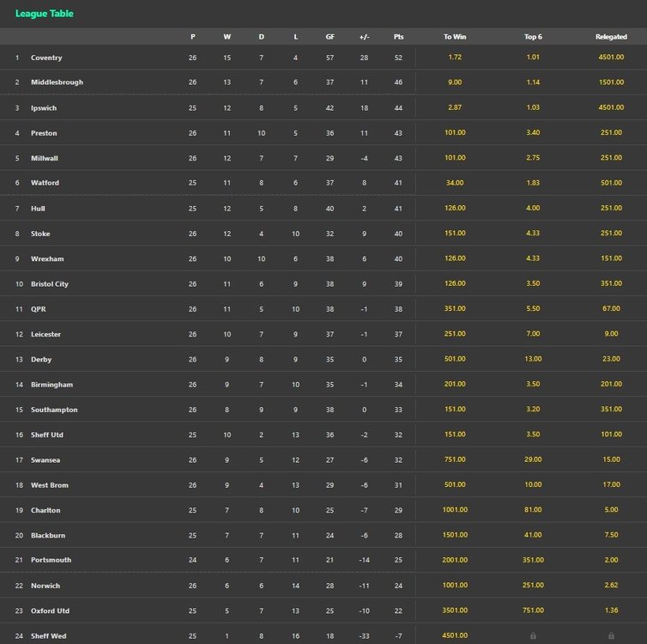Select Leicester Relegated odds 9.00
This screenshot has height=644, width=647.
coord(611,333)
